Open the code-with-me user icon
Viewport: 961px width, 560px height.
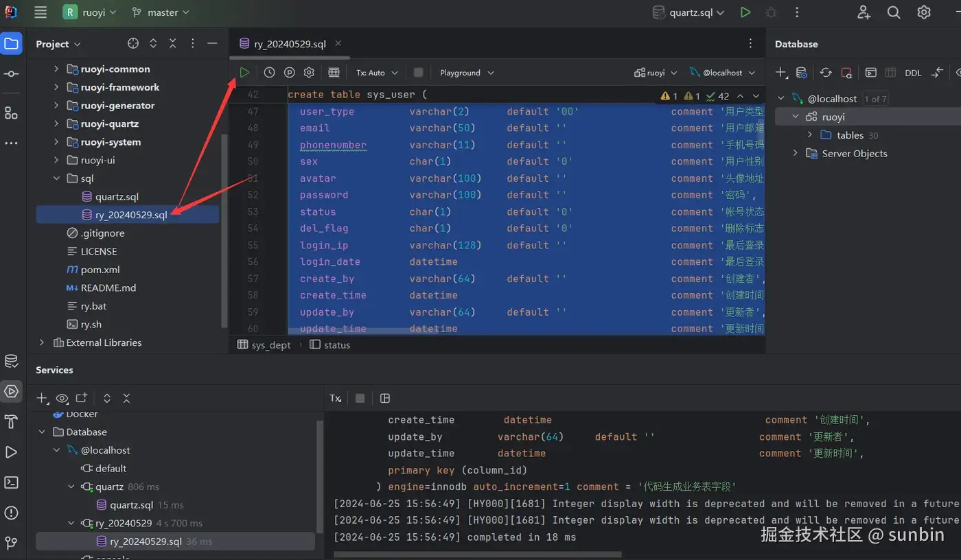tap(864, 12)
